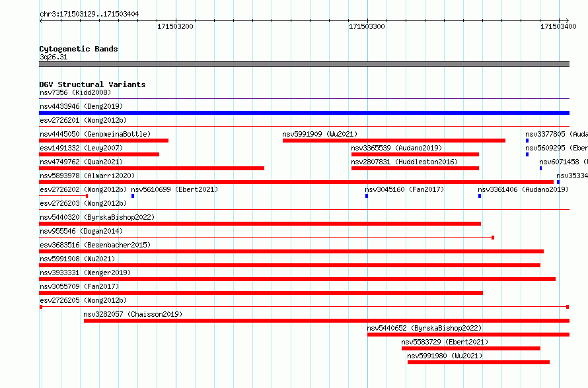
Task: Click the esv2726202 (Wong2012b) label
Action: click(x=83, y=189)
